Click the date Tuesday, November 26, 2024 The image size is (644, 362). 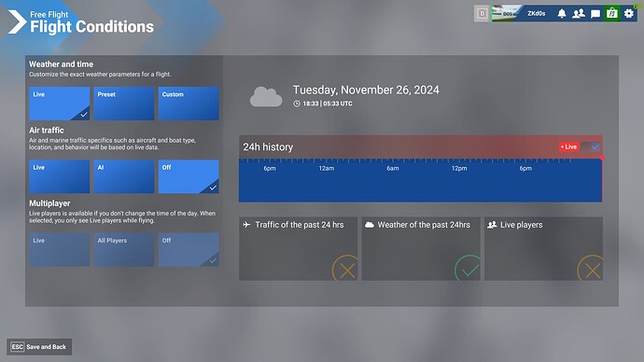pyautogui.click(x=366, y=90)
